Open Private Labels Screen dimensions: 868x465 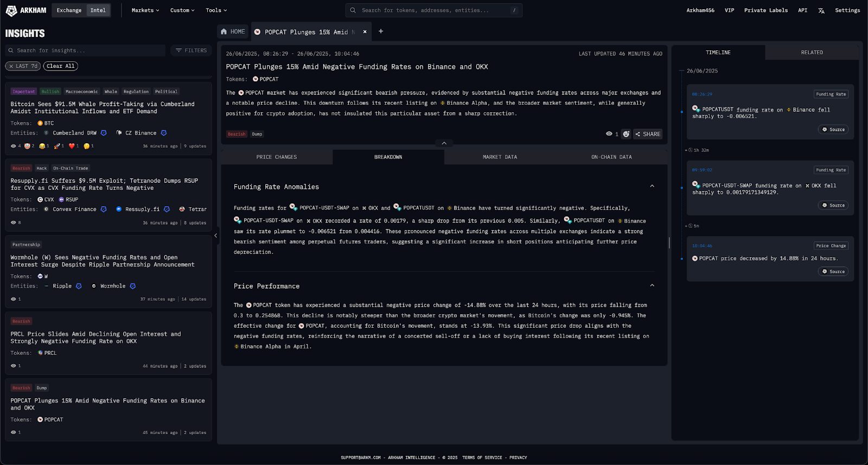point(765,10)
